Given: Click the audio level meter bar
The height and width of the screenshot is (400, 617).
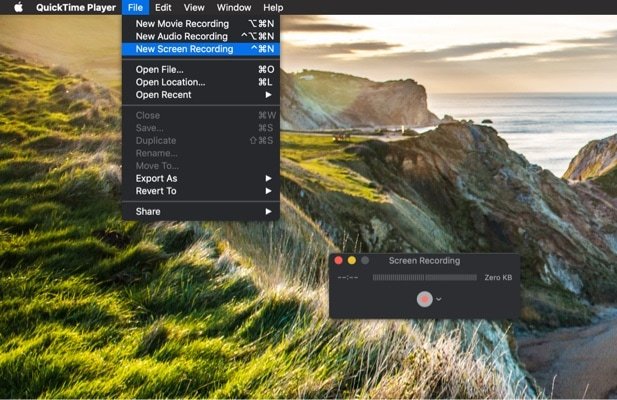Looking at the screenshot, I should [x=425, y=278].
